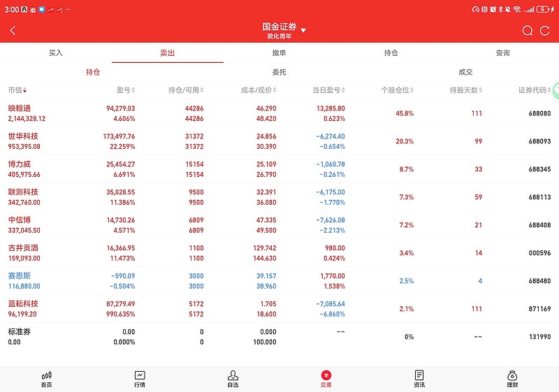This screenshot has width=559, height=392.
Task: Tap security code 000596
Action: 539,253
